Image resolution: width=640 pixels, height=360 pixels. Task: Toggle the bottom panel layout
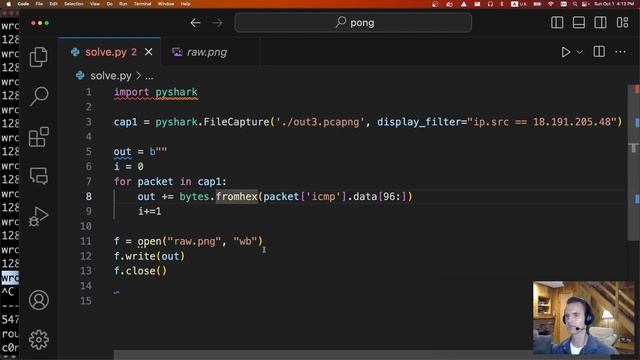pos(579,22)
